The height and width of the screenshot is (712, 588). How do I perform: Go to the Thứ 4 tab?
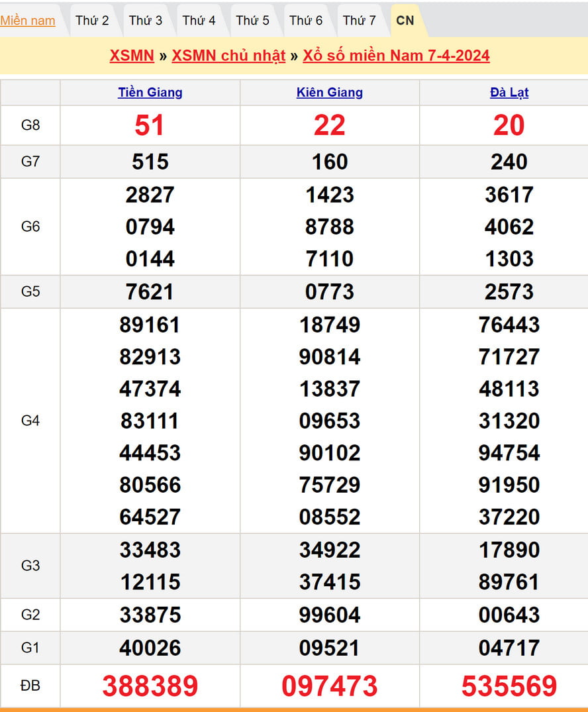click(199, 21)
